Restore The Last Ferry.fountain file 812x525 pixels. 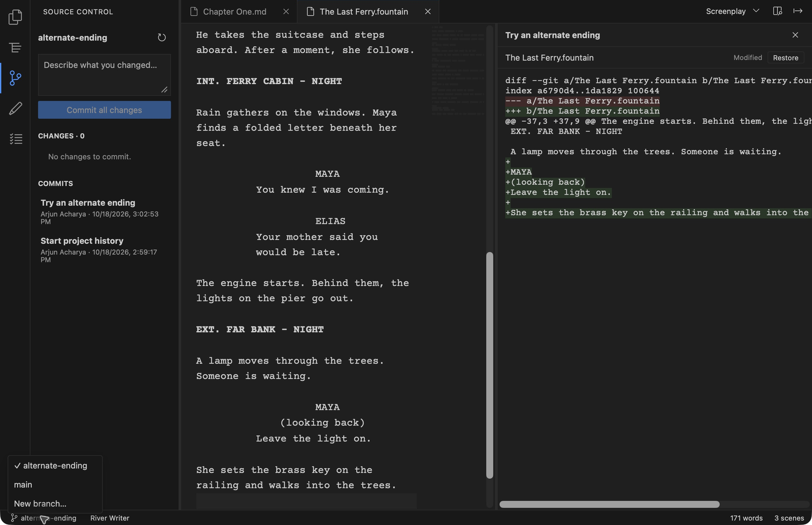click(786, 58)
